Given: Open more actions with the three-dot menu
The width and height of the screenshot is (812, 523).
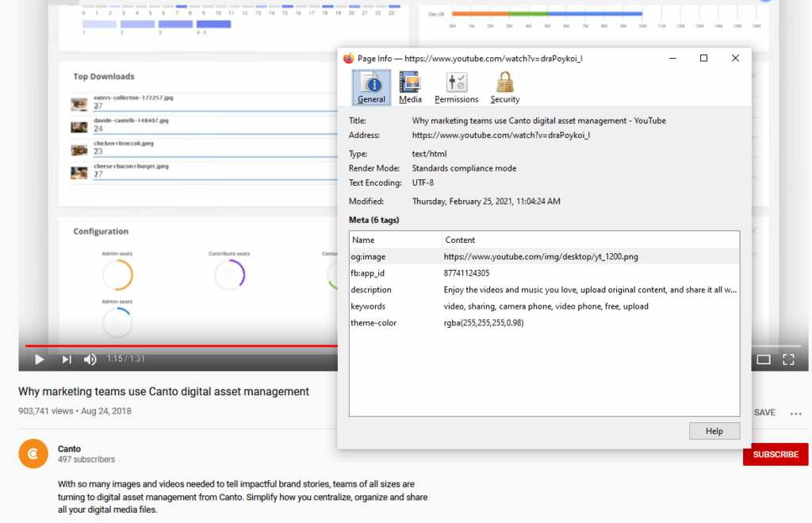Looking at the screenshot, I should (x=795, y=412).
